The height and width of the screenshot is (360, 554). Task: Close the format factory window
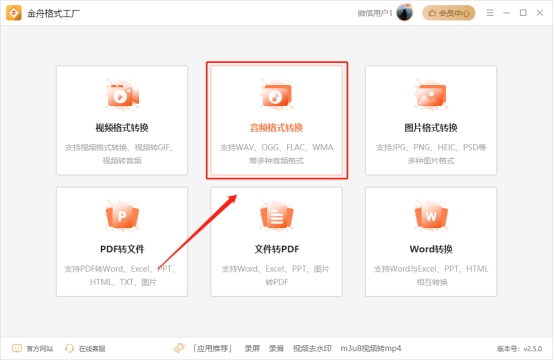[x=540, y=13]
